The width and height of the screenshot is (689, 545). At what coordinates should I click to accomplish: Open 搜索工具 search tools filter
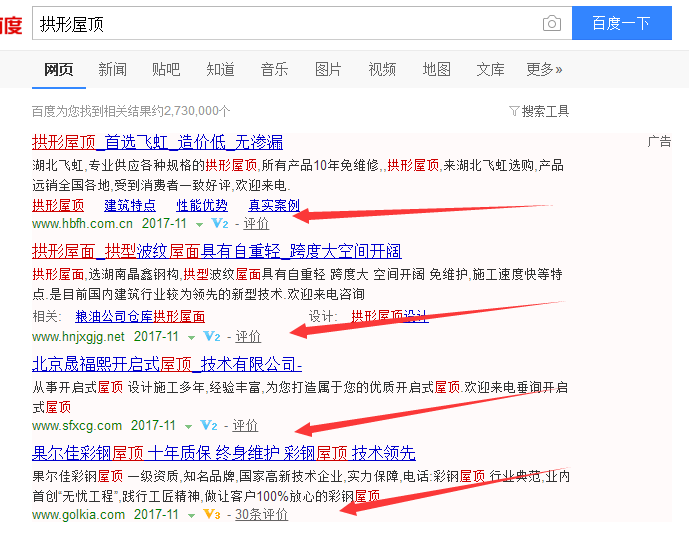coord(539,111)
